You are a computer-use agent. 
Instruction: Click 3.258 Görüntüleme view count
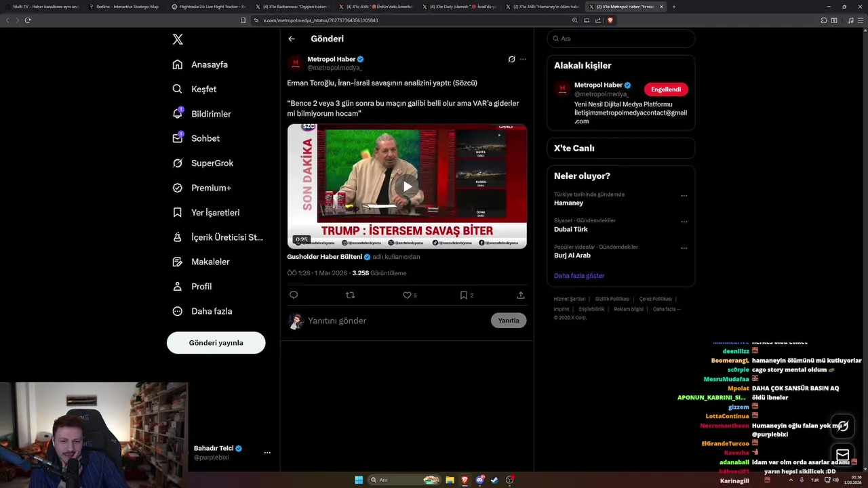(x=379, y=273)
